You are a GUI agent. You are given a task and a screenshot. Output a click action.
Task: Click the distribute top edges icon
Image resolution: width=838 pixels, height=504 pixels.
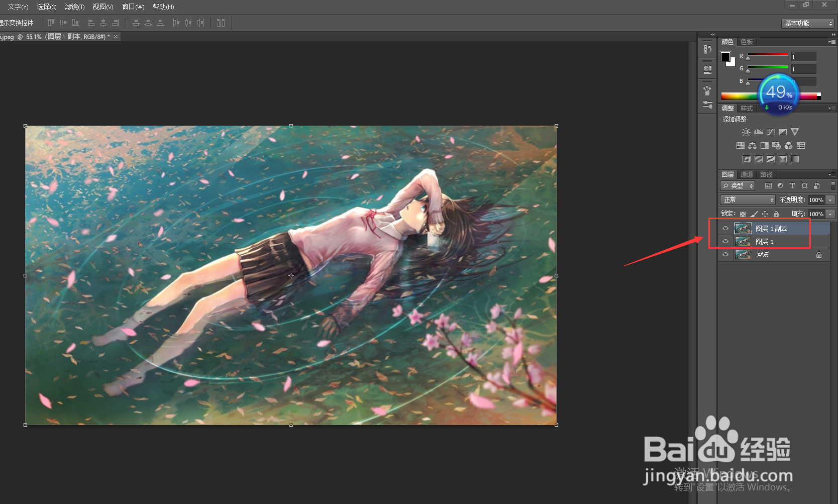pos(136,23)
